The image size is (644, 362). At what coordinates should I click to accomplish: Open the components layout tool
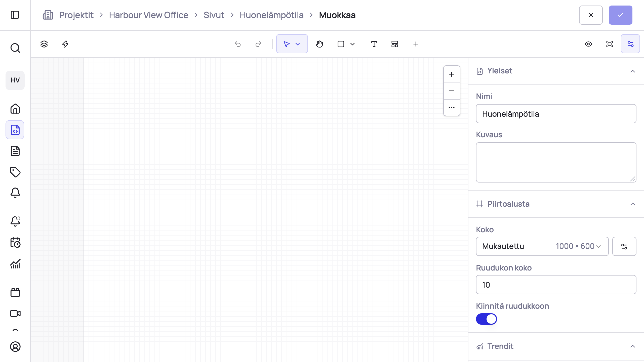point(395,44)
